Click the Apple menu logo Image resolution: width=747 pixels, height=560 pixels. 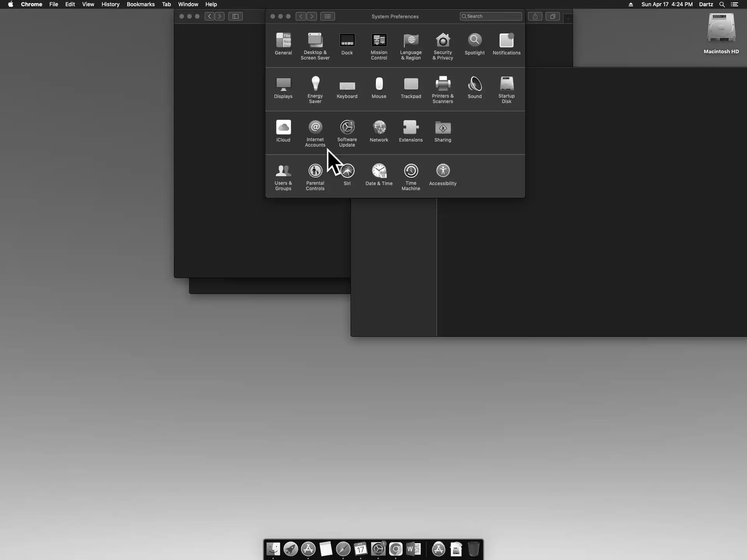[11, 4]
